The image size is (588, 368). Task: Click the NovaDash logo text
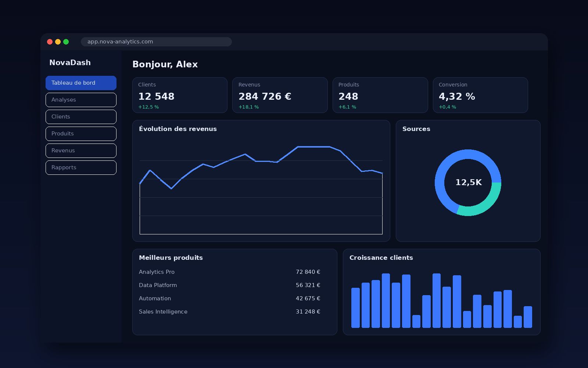pyautogui.click(x=70, y=63)
